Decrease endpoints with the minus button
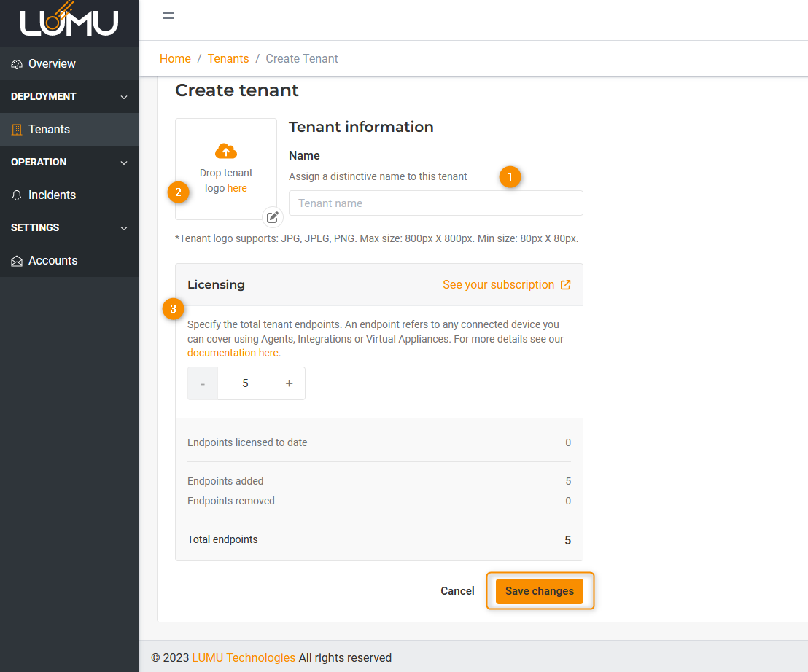This screenshot has height=672, width=808. coord(203,383)
